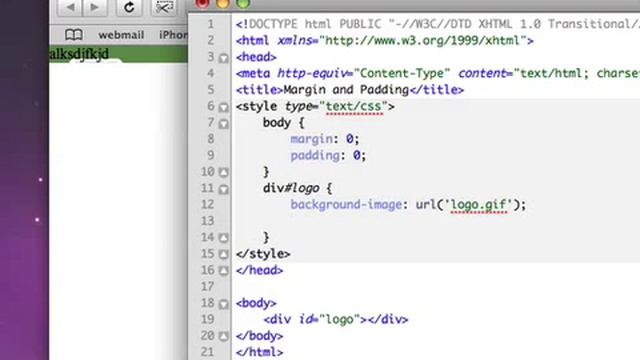Screen dimensions: 640x360
Task: Click the fold end marker at line 20
Action: click(x=223, y=336)
